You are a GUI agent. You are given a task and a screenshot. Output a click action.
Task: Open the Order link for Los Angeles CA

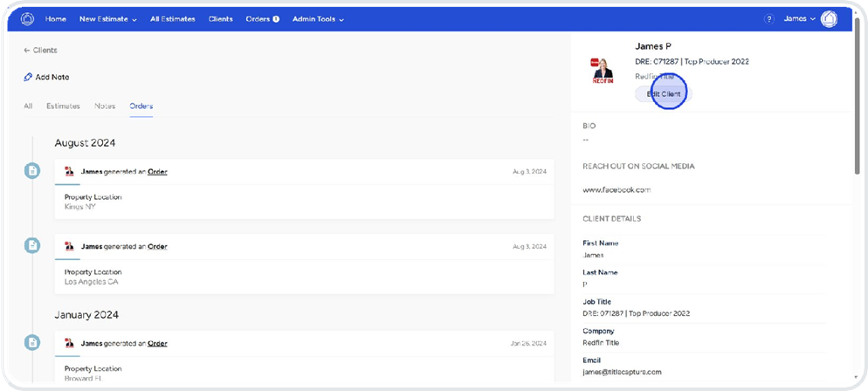157,246
